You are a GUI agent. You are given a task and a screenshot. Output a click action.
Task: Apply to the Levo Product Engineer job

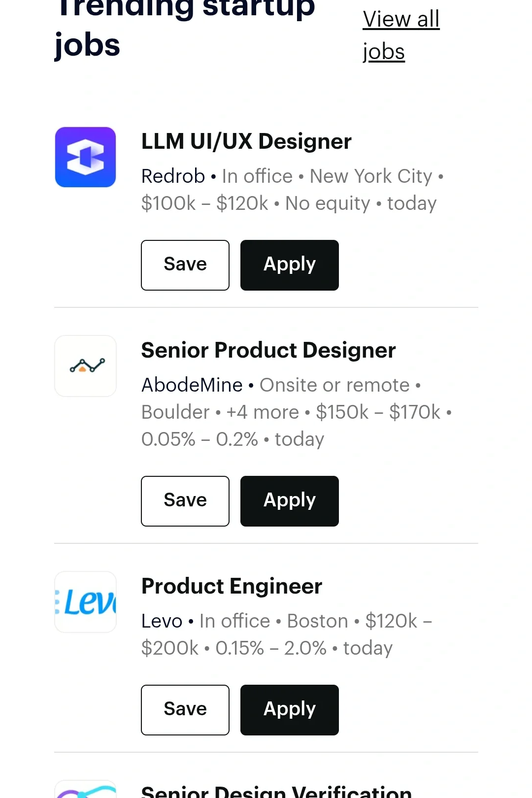[x=289, y=710]
